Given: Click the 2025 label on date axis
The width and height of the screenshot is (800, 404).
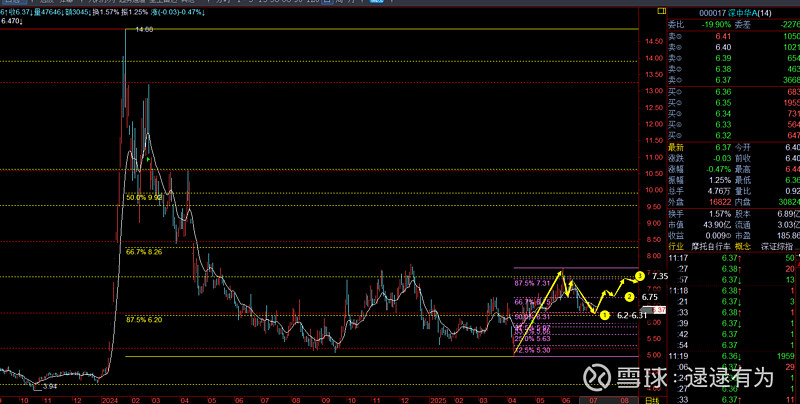Looking at the screenshot, I should pos(438,400).
